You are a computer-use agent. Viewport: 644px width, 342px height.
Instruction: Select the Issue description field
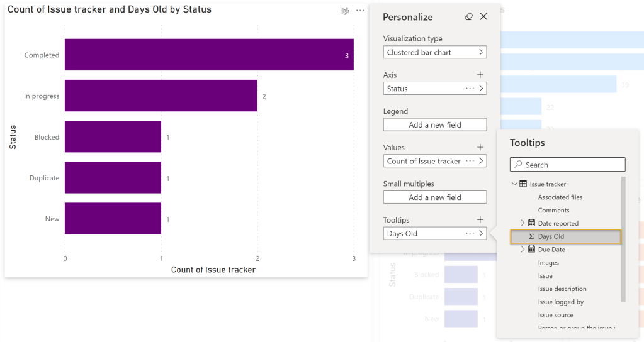pos(562,289)
